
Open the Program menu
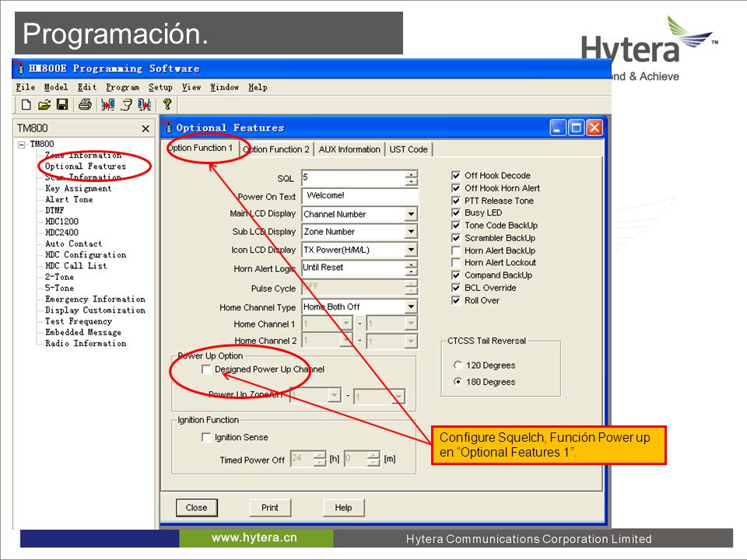pos(122,87)
